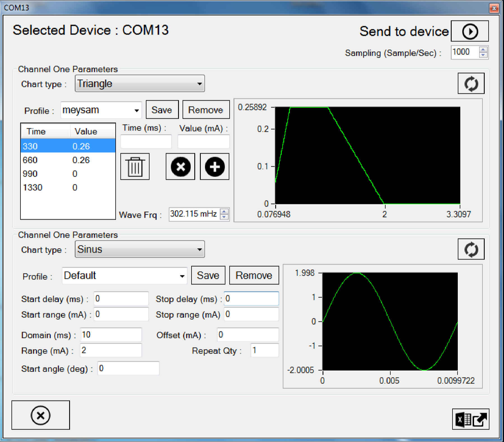Click the trash icon to delete points
The width and height of the screenshot is (504, 442).
135,167
